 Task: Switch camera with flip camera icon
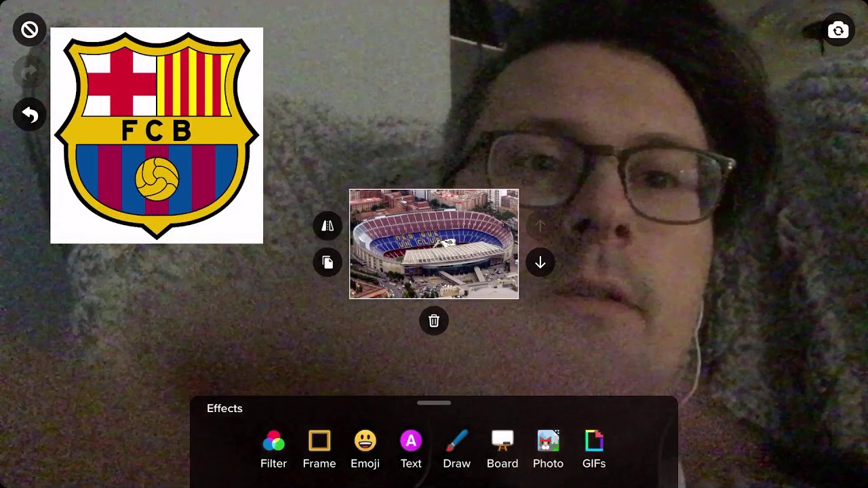coord(838,30)
